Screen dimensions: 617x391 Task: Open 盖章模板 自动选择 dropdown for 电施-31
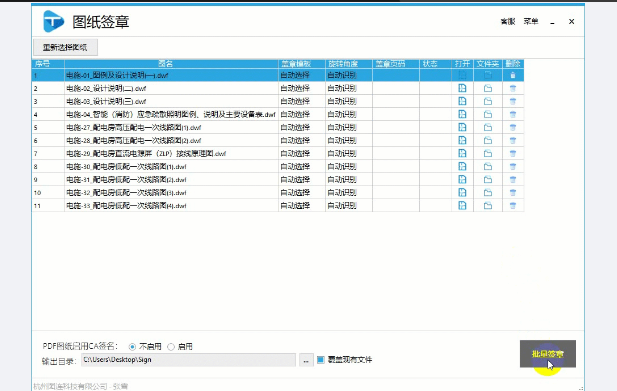pyautogui.click(x=302, y=179)
